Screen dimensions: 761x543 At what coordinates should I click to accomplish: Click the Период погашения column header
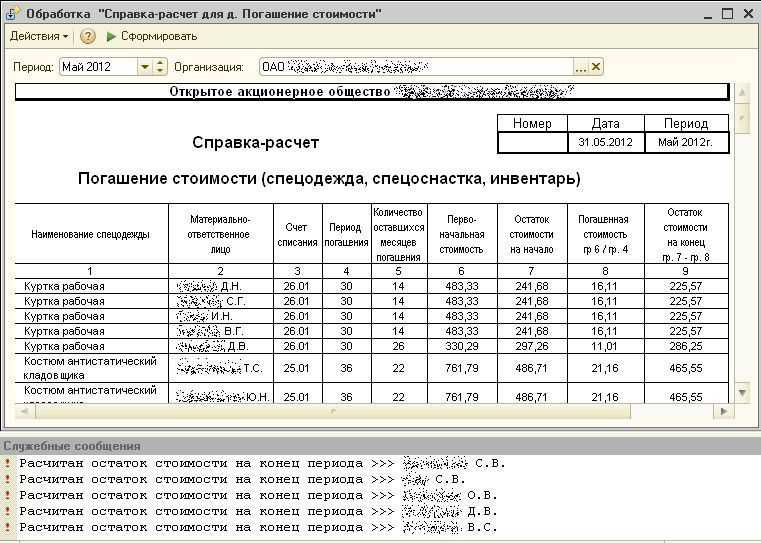[x=347, y=234]
